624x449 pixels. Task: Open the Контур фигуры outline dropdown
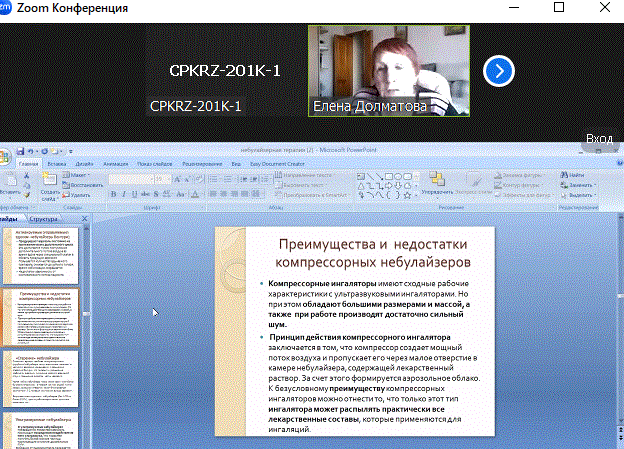tap(519, 185)
